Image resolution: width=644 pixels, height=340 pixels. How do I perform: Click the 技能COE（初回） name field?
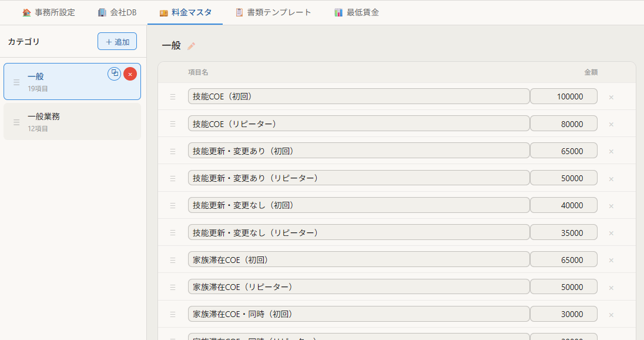(359, 96)
